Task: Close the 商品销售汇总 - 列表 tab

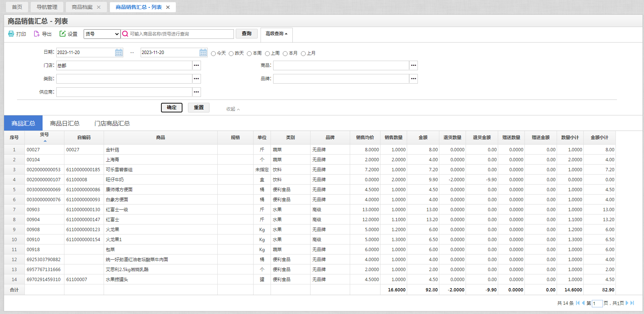Action: pyautogui.click(x=168, y=7)
